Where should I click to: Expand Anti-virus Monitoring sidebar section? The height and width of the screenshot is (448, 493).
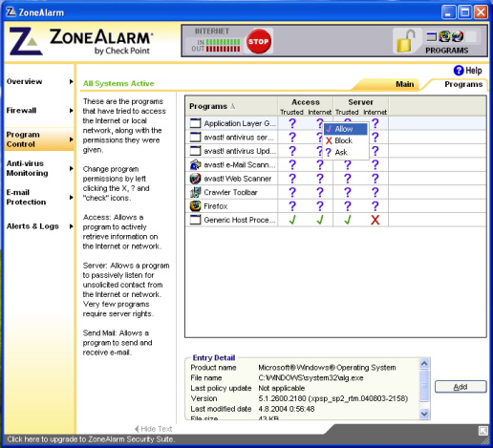(x=72, y=168)
